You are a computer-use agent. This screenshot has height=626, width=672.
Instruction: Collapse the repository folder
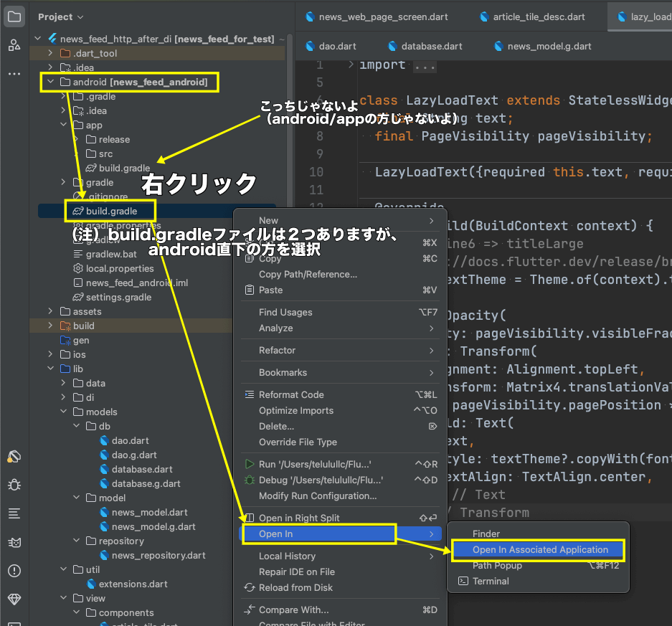76,541
